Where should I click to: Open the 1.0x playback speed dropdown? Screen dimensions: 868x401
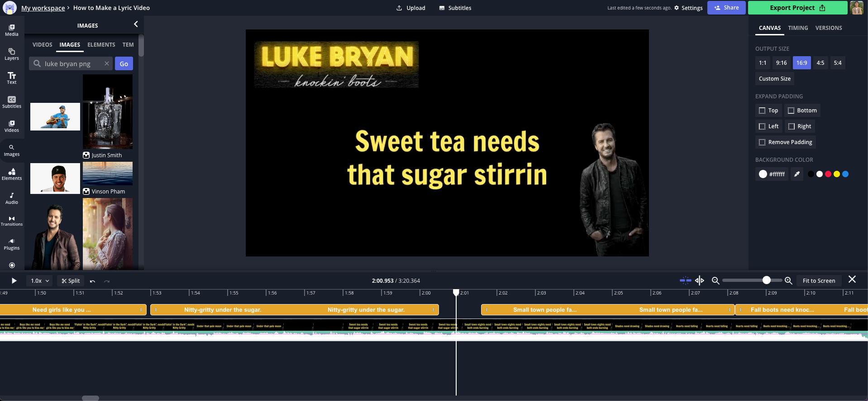coord(39,281)
